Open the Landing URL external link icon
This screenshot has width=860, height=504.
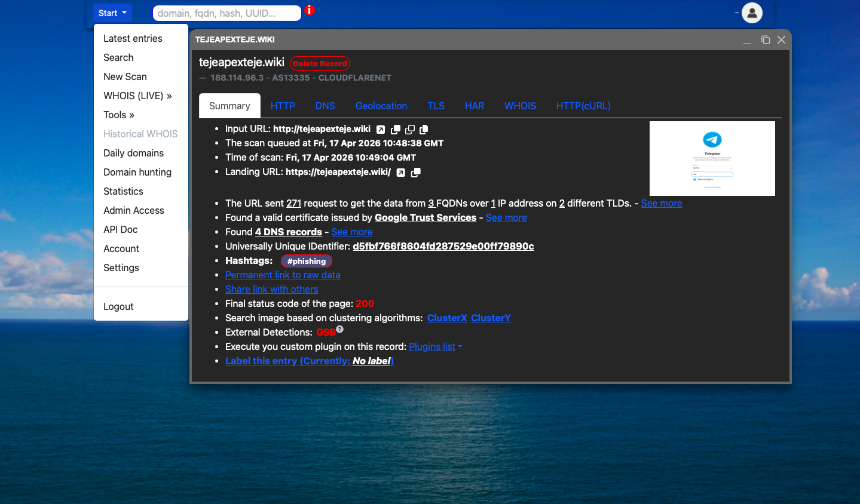pos(401,173)
